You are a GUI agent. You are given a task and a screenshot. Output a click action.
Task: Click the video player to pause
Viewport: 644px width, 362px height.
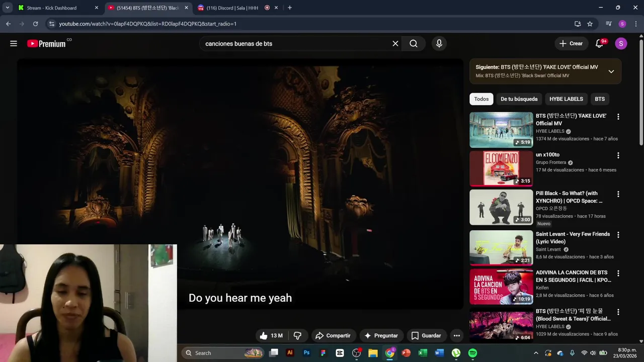click(x=240, y=184)
